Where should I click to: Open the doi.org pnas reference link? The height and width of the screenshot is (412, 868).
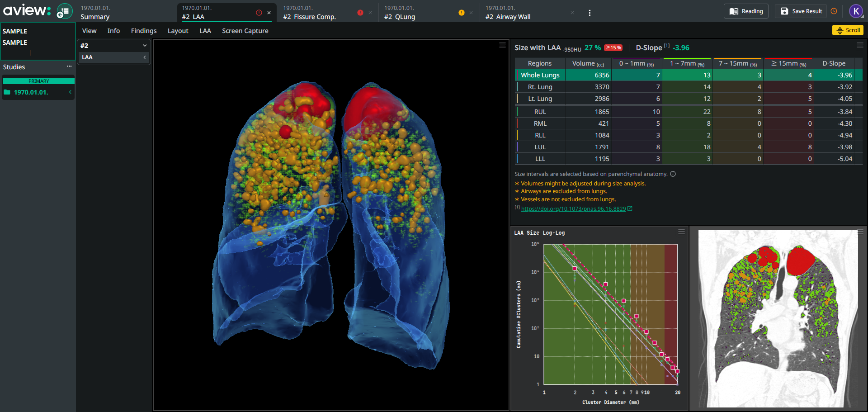573,209
